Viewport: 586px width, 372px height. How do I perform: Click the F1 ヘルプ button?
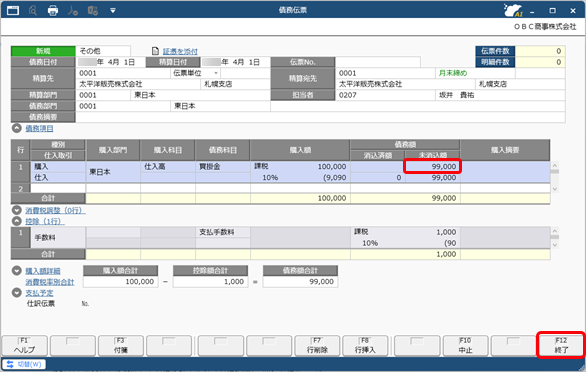click(25, 345)
